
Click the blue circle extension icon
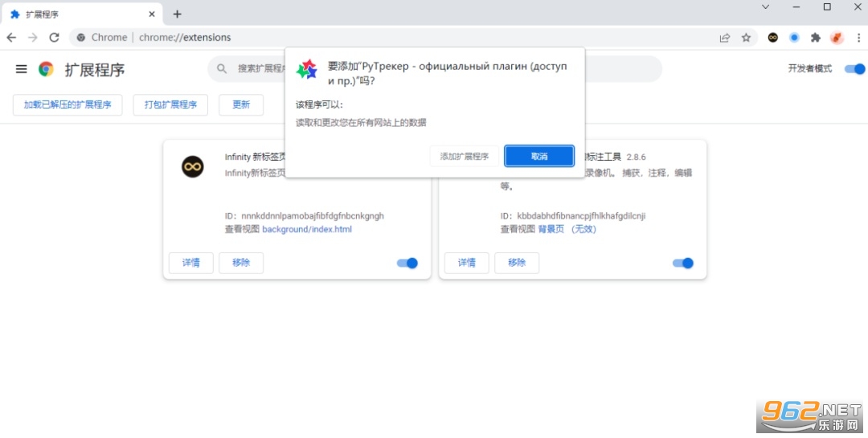pos(794,38)
